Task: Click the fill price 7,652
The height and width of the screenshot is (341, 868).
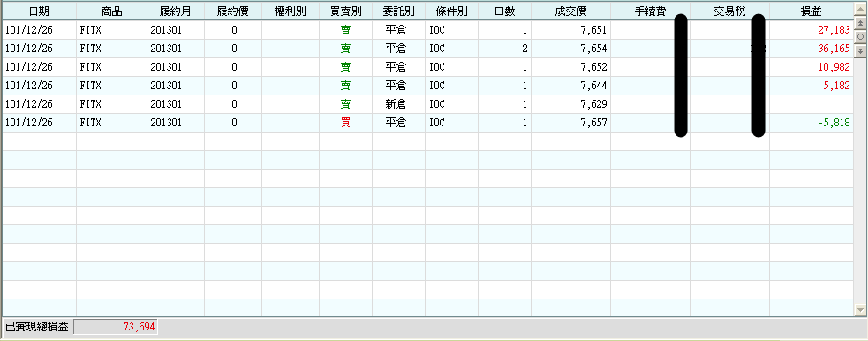Action: (x=594, y=67)
